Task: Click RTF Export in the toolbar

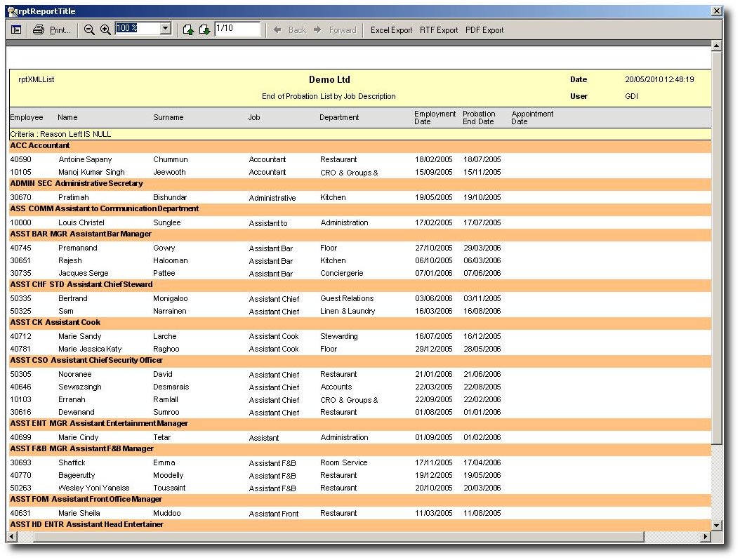Action: coord(439,30)
